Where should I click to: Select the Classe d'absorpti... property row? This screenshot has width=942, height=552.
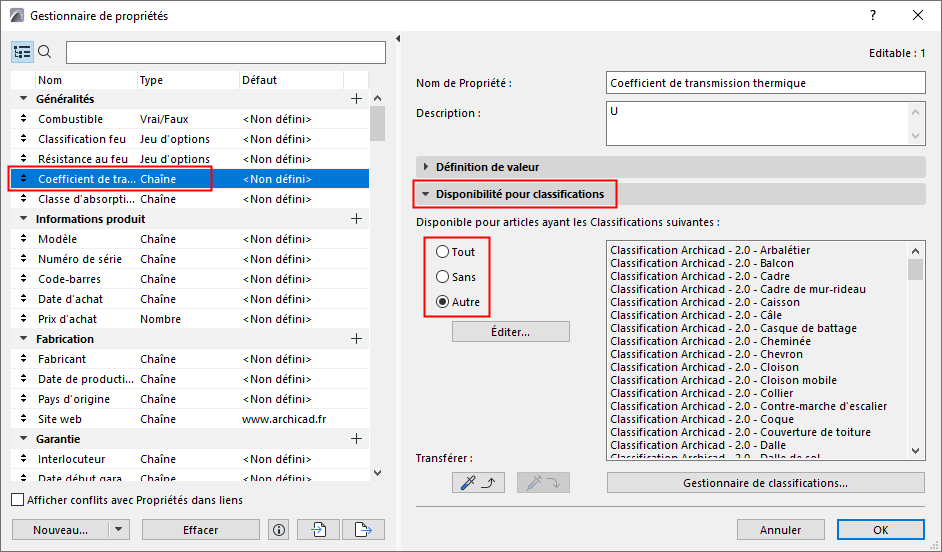tap(190, 199)
